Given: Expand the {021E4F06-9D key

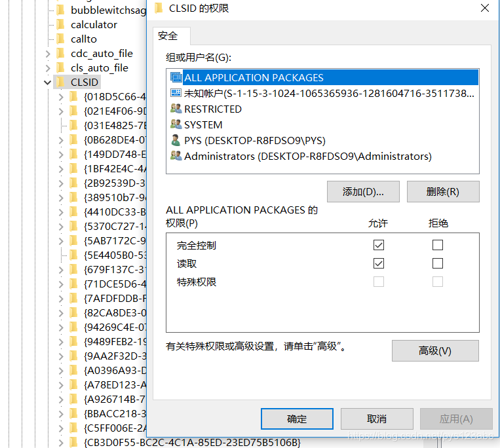Looking at the screenshot, I should [x=61, y=111].
